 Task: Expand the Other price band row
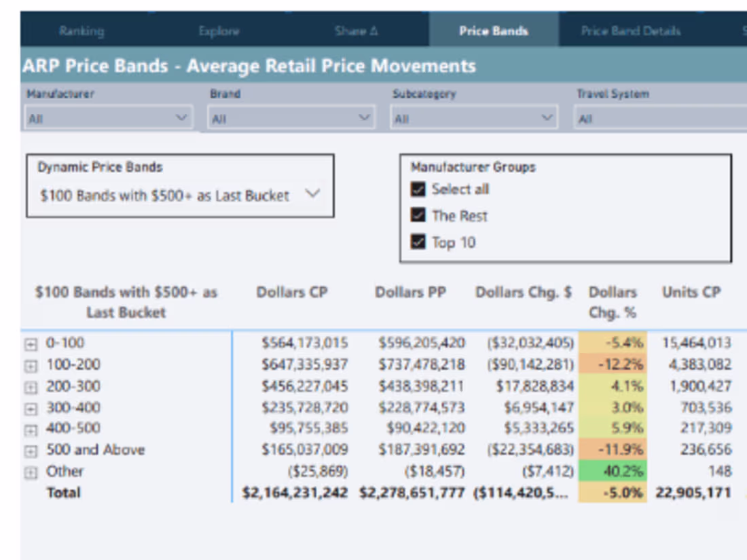[30, 471]
